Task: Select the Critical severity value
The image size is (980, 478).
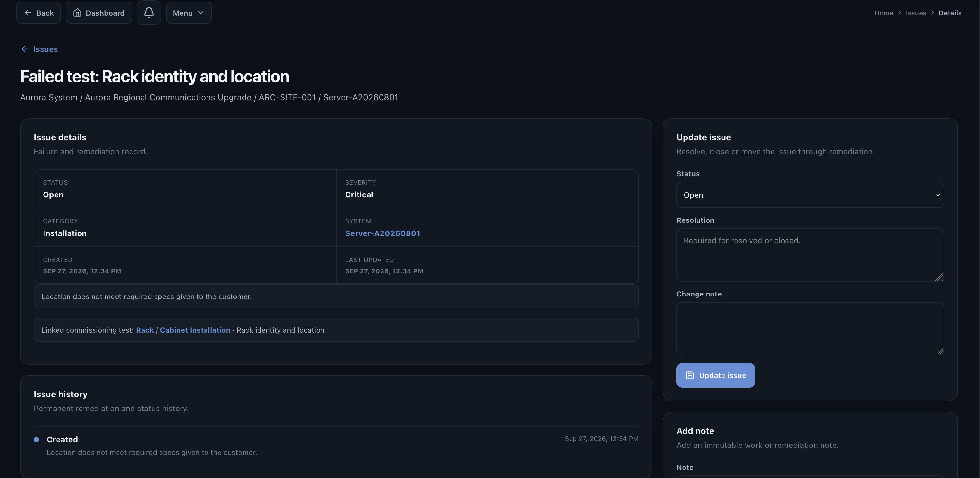Action: 359,195
